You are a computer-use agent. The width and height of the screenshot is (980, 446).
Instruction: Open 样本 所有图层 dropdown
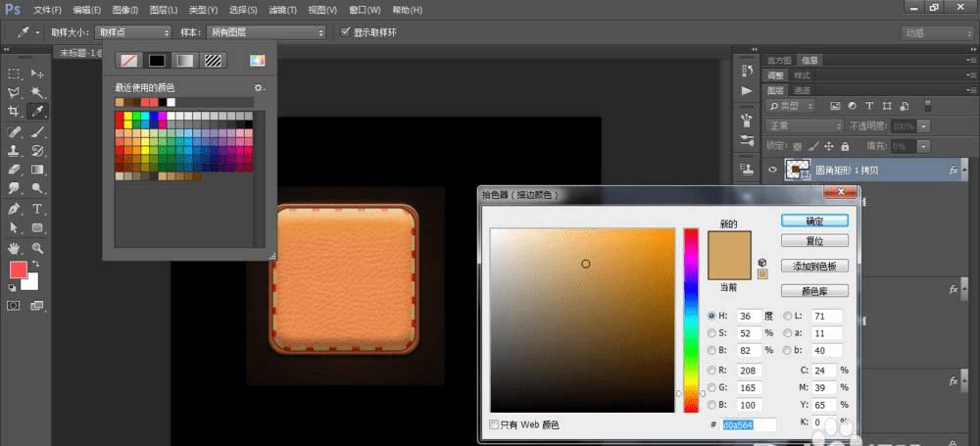pyautogui.click(x=267, y=32)
